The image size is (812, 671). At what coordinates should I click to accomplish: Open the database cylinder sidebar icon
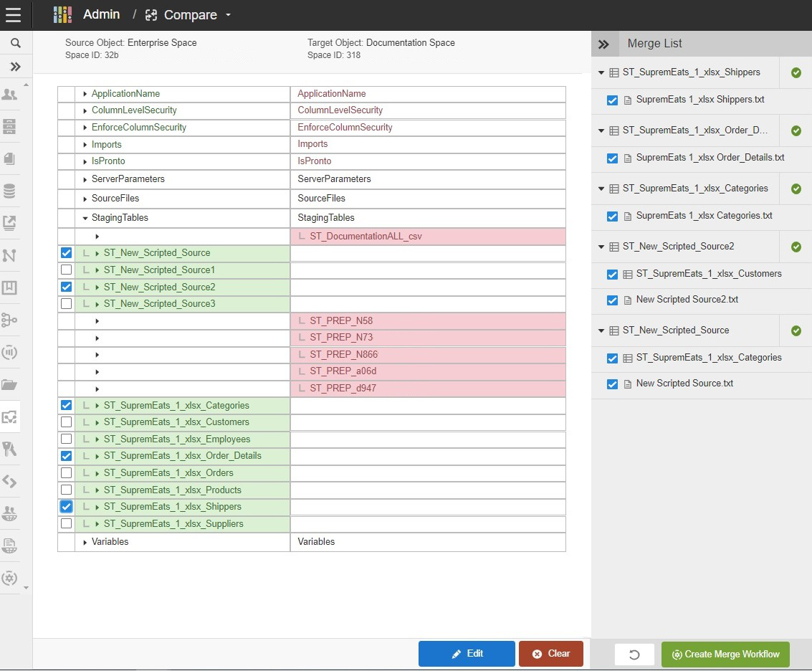point(10,191)
